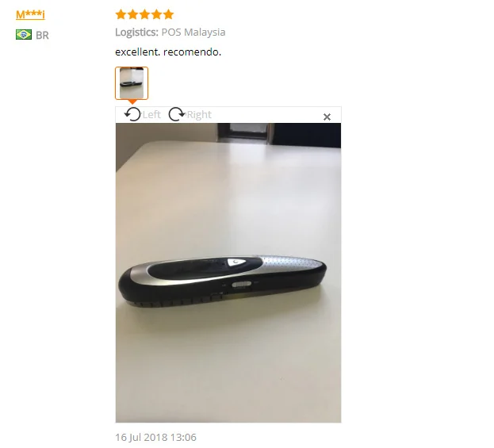Open reviewer profile M***i

[x=30, y=14]
